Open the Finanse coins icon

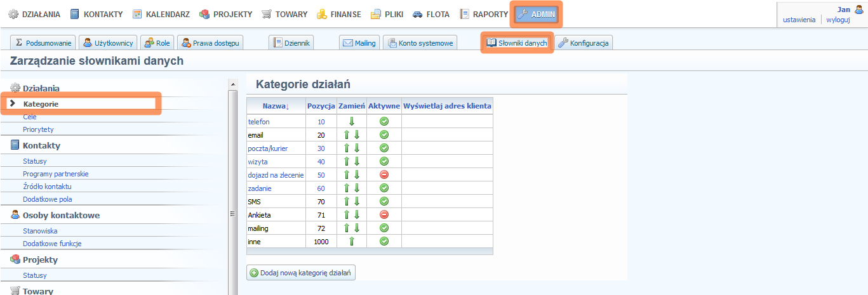click(x=322, y=14)
